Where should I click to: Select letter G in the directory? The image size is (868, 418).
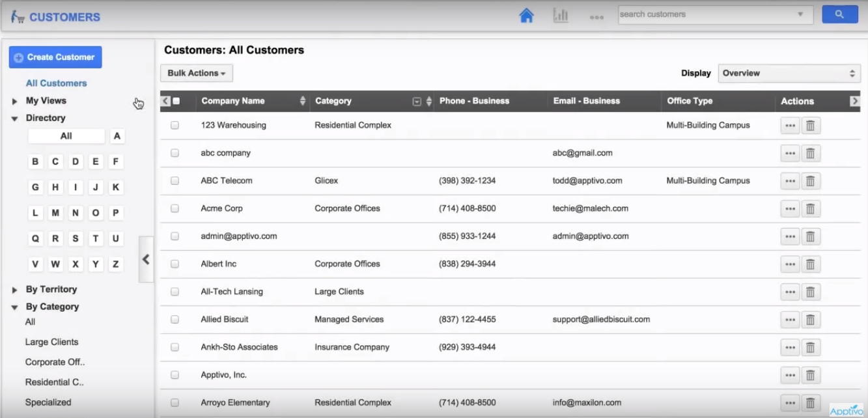(35, 187)
